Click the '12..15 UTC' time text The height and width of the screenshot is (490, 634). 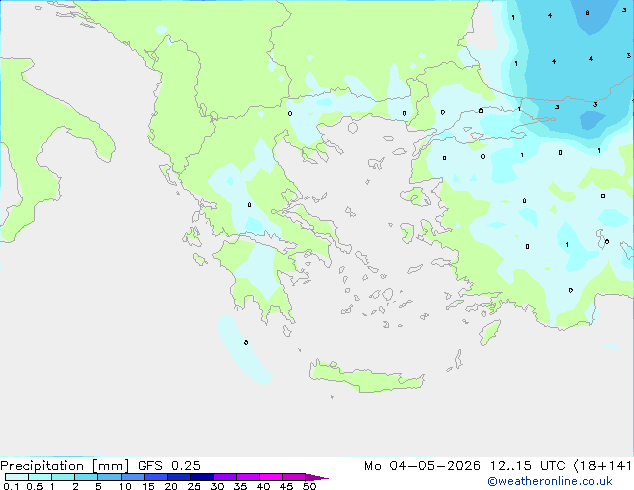[x=528, y=466]
